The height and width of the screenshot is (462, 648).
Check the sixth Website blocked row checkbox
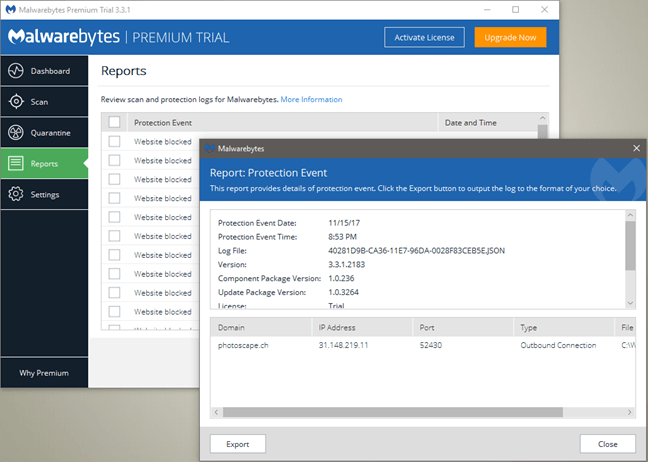tap(114, 236)
